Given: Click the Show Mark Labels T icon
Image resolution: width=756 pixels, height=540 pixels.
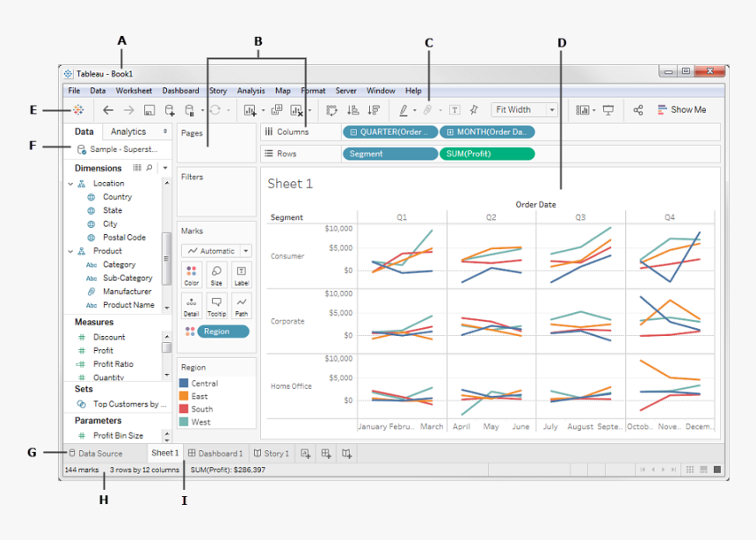Looking at the screenshot, I should point(454,110).
